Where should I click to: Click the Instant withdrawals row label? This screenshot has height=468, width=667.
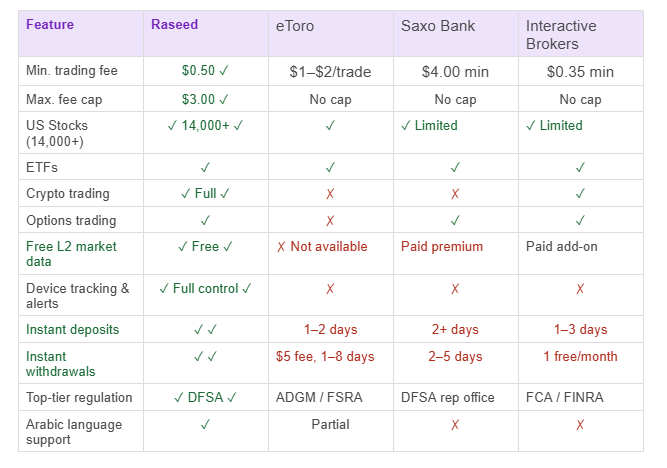[x=61, y=364]
